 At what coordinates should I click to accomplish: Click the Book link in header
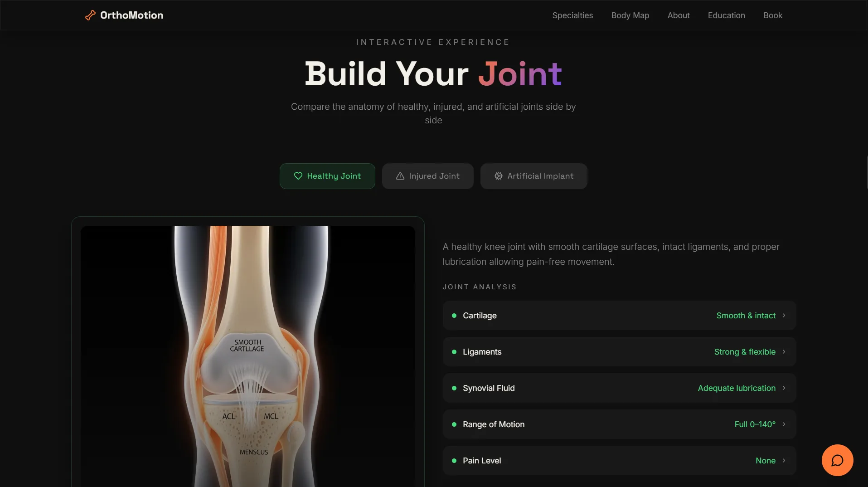click(x=773, y=15)
